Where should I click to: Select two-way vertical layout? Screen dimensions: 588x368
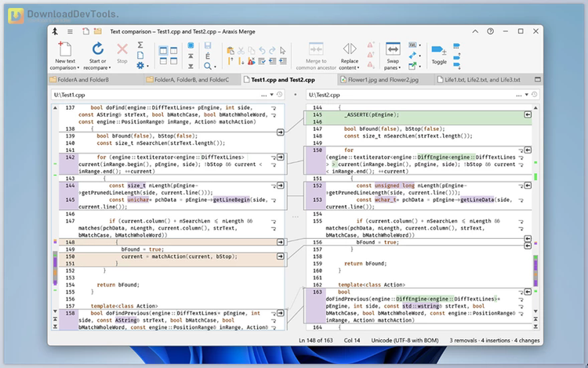click(164, 51)
